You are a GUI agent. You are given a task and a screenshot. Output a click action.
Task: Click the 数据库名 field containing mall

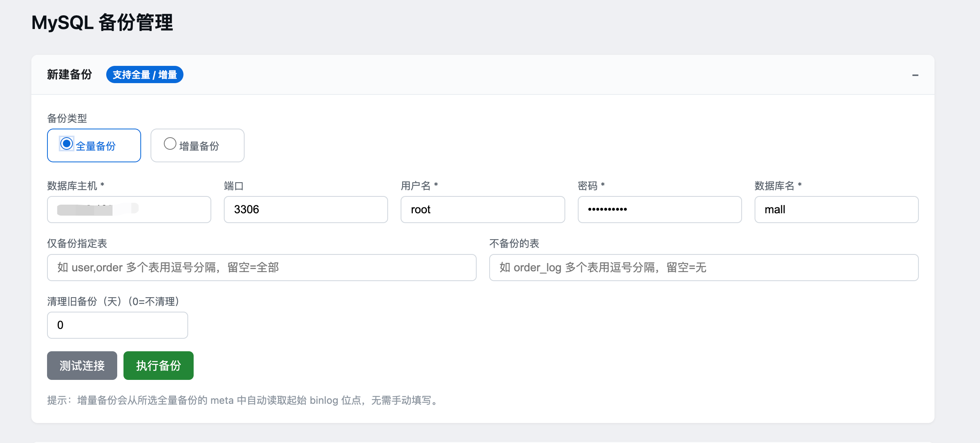click(x=837, y=209)
